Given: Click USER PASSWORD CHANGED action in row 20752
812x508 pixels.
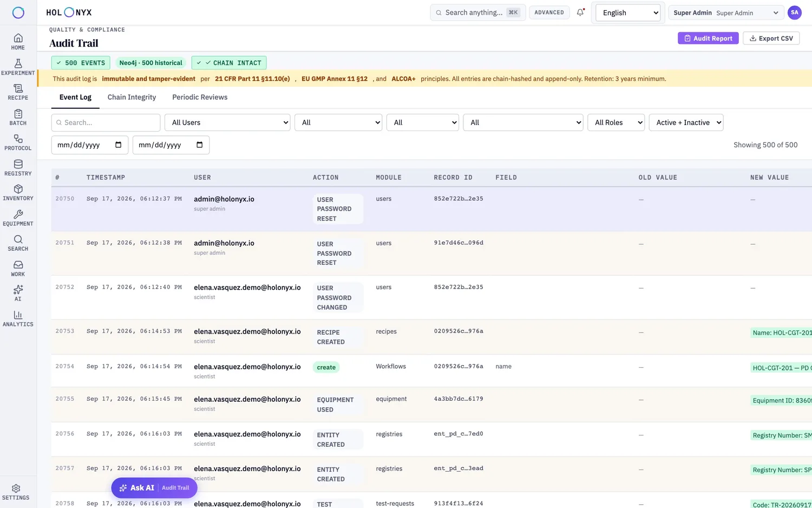Looking at the screenshot, I should (338, 298).
